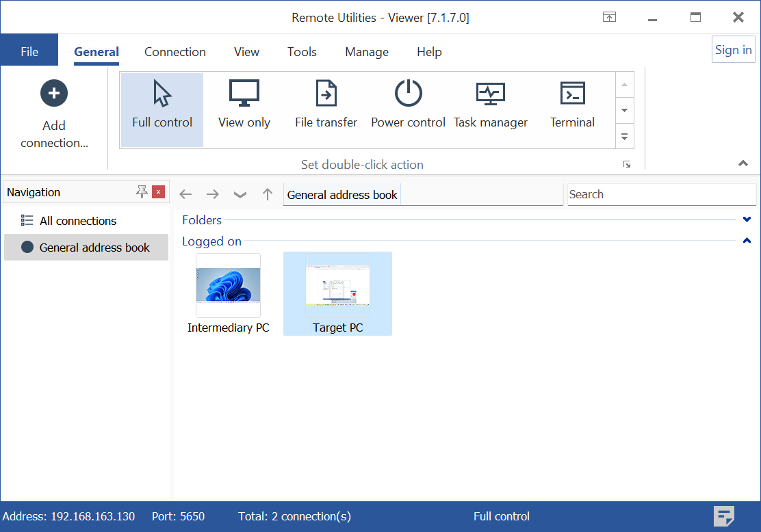761x532 pixels.
Task: Close the Navigation panel
Action: (x=159, y=192)
